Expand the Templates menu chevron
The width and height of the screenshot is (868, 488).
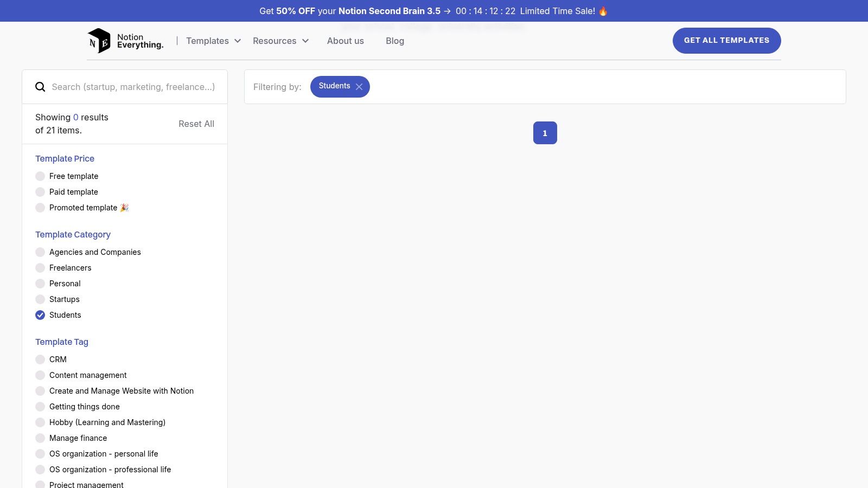[238, 41]
